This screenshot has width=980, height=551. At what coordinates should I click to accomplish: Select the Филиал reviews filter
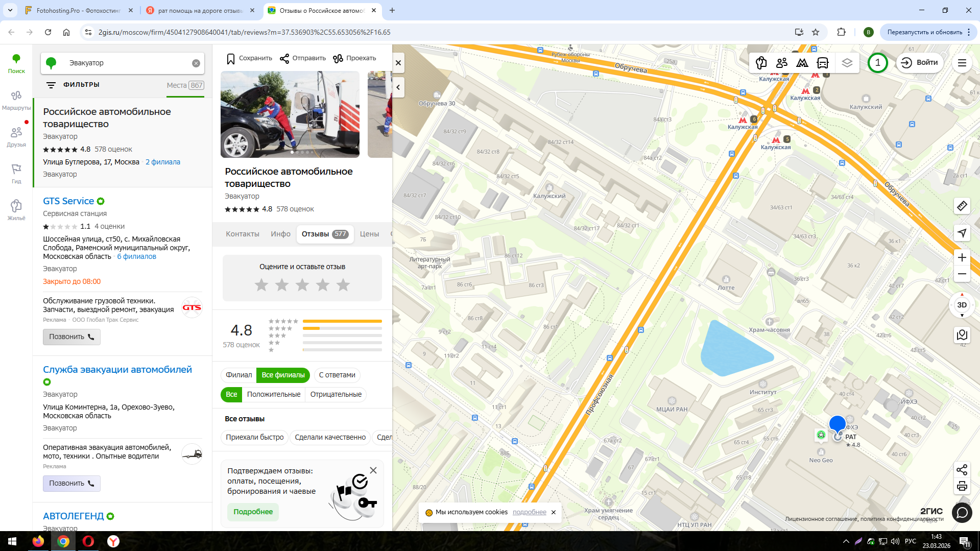pos(239,375)
